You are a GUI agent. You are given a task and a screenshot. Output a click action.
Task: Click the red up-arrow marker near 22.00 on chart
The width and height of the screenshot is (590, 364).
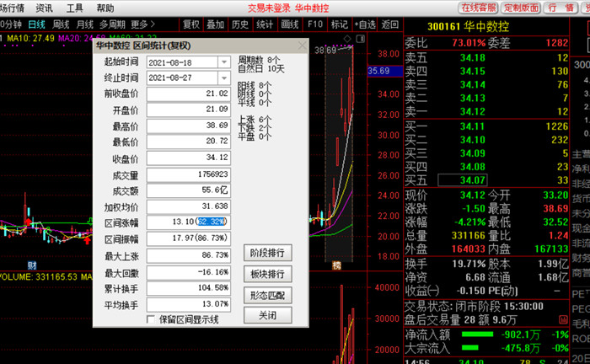coord(29,221)
